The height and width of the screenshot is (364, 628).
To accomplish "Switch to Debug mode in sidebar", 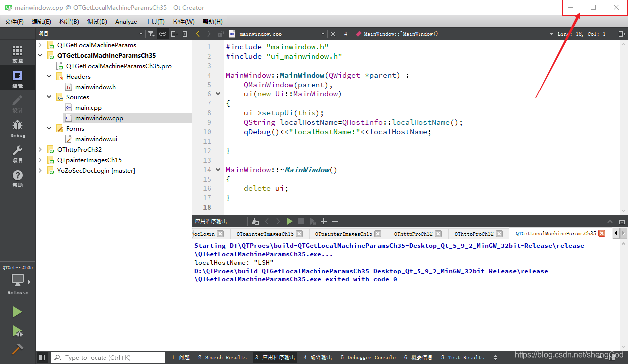I will [x=18, y=128].
